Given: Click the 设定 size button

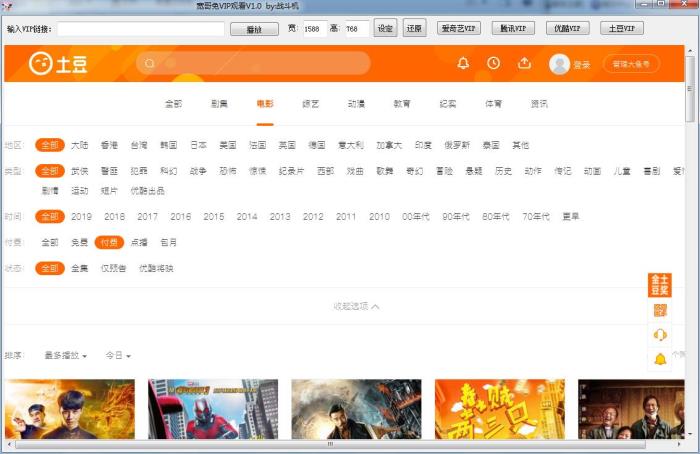Looking at the screenshot, I should coord(385,28).
